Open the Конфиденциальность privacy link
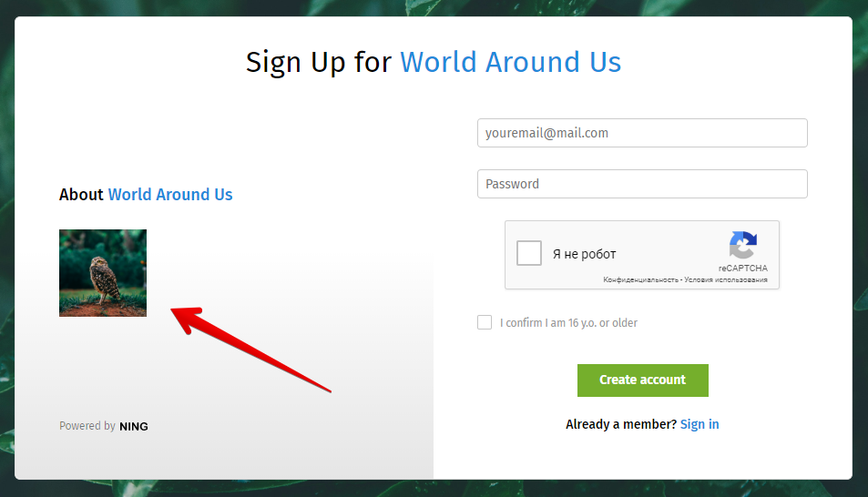Screen dimensions: 868x497 click(640, 280)
